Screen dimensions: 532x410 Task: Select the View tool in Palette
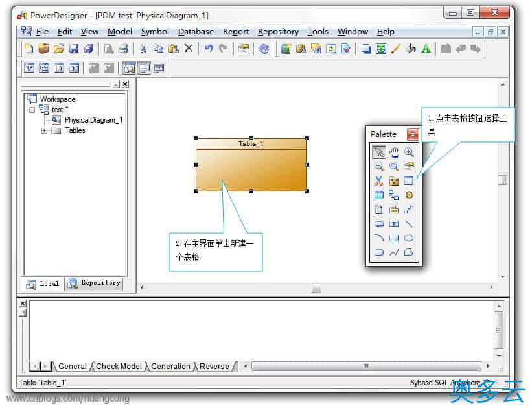(x=379, y=195)
